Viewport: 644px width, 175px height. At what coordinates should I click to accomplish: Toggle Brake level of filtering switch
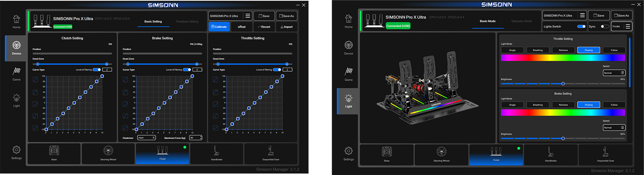coord(187,69)
